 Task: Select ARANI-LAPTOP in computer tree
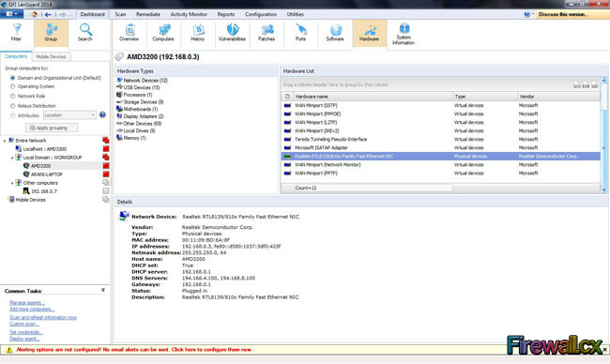(x=46, y=174)
